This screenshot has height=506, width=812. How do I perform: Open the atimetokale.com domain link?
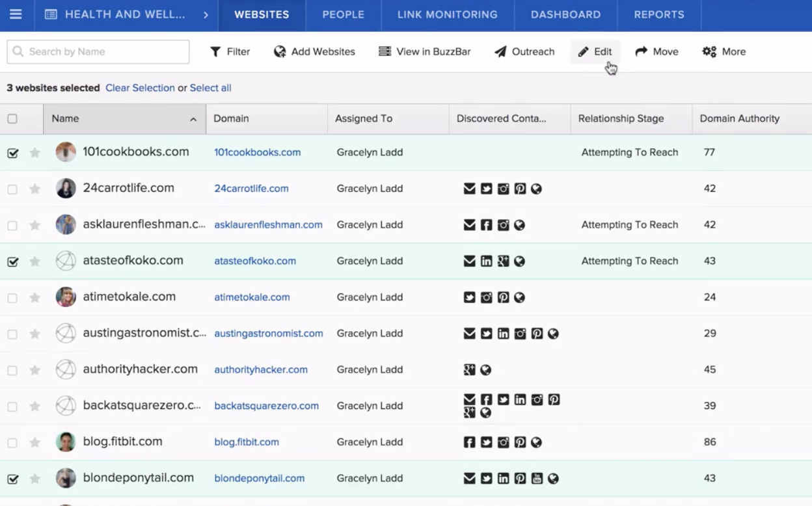(x=252, y=297)
